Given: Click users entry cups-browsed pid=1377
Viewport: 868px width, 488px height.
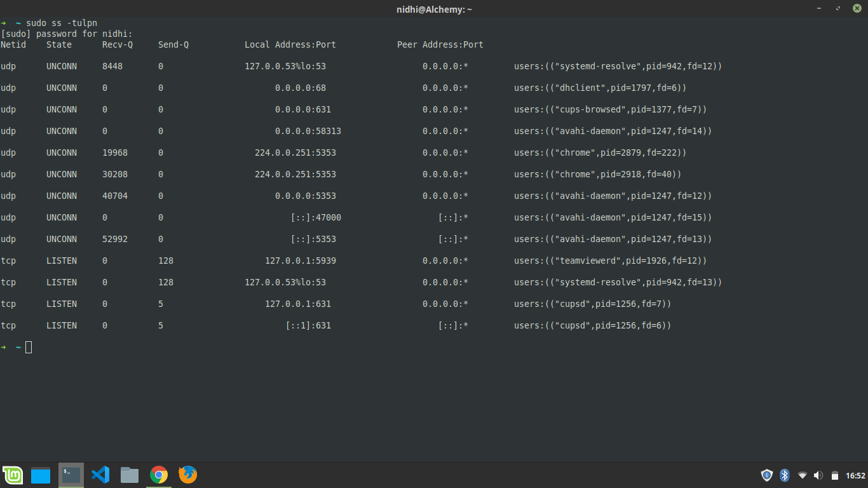Looking at the screenshot, I should 611,109.
